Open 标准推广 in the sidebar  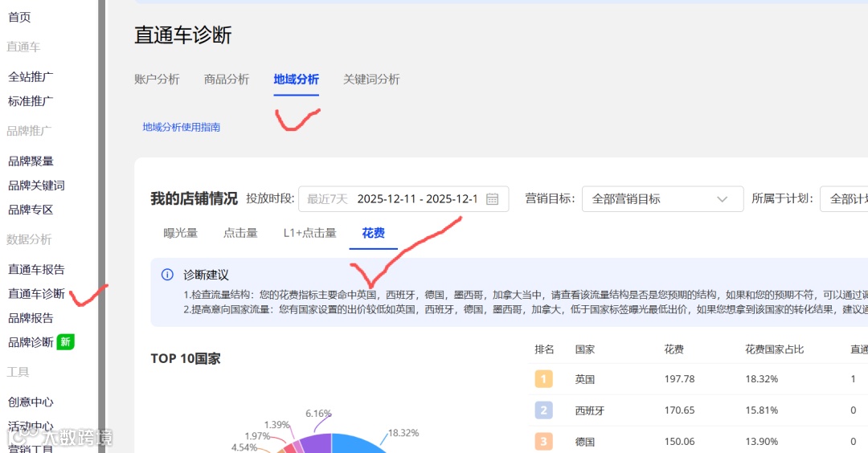point(31,101)
